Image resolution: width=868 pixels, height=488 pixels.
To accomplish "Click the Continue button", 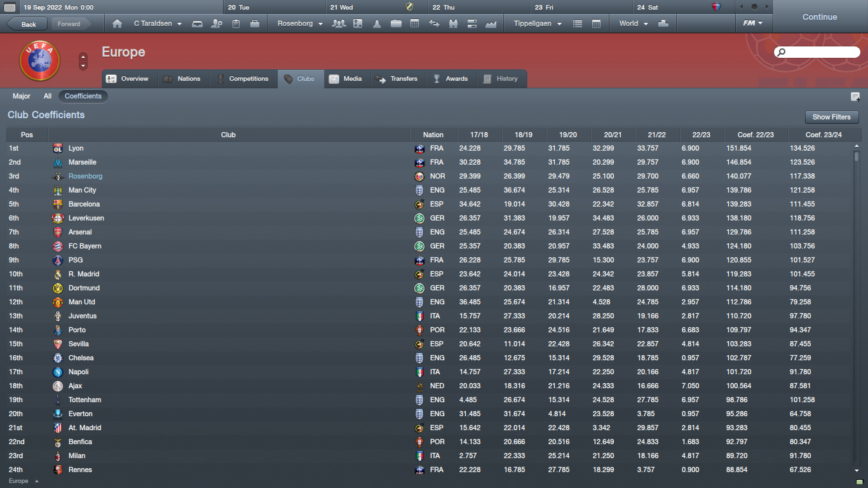I will click(x=820, y=17).
